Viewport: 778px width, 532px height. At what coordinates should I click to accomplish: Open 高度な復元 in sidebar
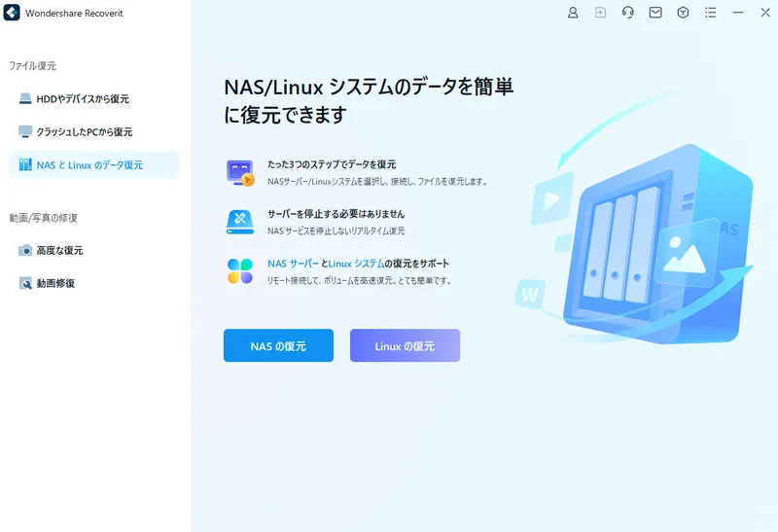(93, 251)
